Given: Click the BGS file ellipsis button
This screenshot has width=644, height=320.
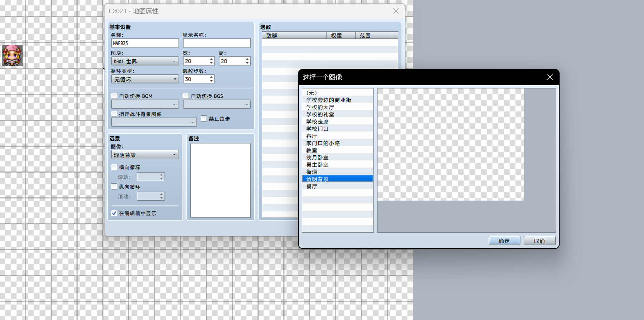Looking at the screenshot, I should pos(246,104).
